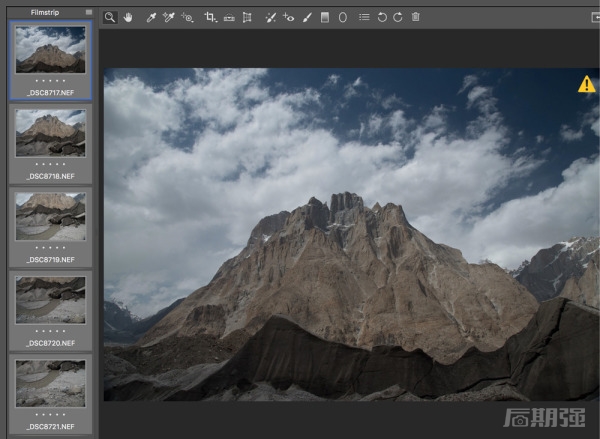Open the Camera Raw preferences list icon
600x439 pixels.
(x=364, y=17)
